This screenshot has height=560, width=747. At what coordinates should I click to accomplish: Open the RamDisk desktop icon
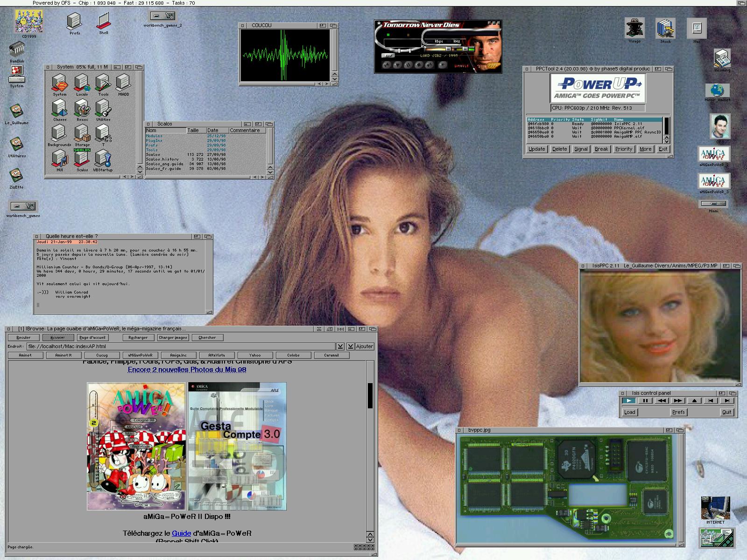(x=17, y=49)
